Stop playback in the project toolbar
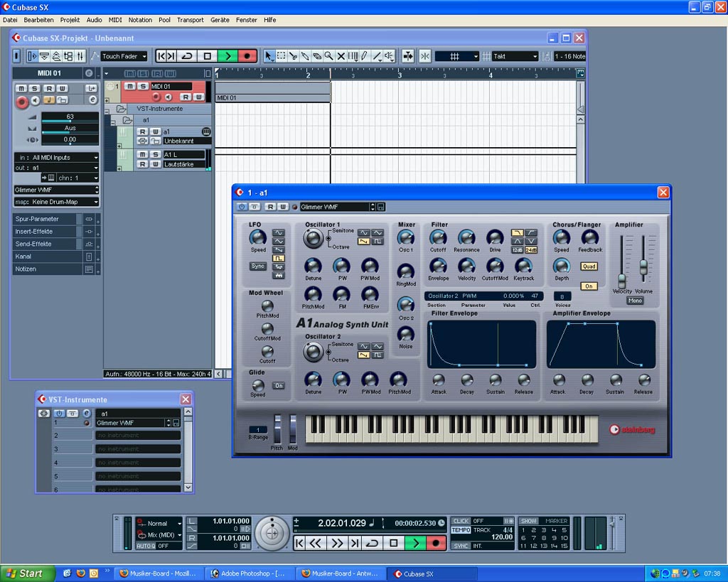 click(208, 56)
